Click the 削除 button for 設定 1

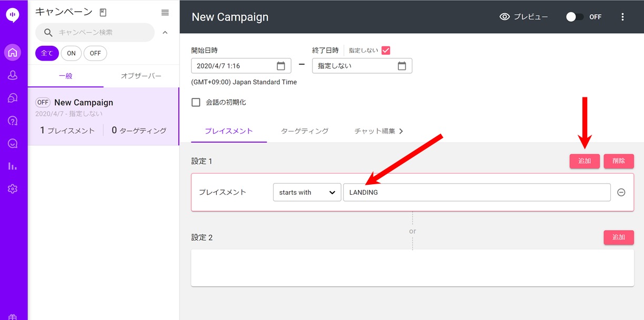[619, 161]
